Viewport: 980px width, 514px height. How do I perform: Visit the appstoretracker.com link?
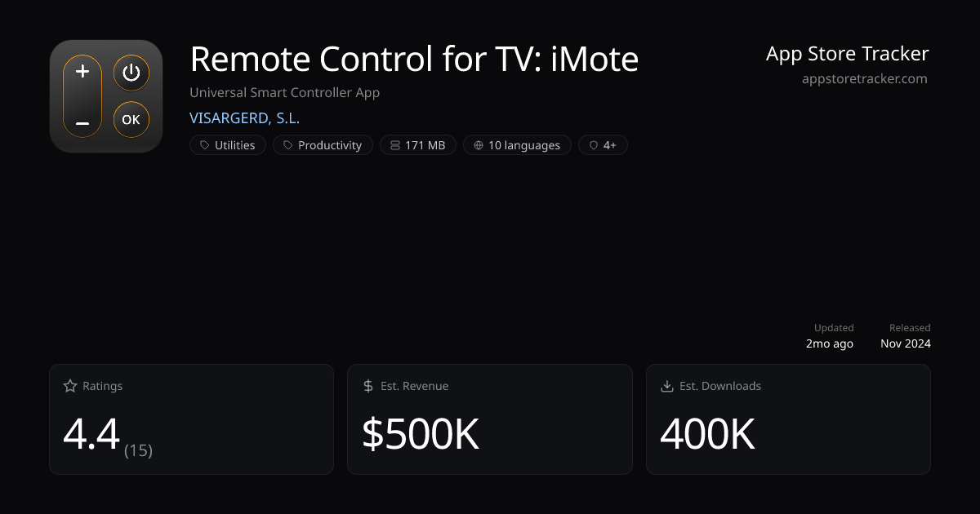point(864,79)
